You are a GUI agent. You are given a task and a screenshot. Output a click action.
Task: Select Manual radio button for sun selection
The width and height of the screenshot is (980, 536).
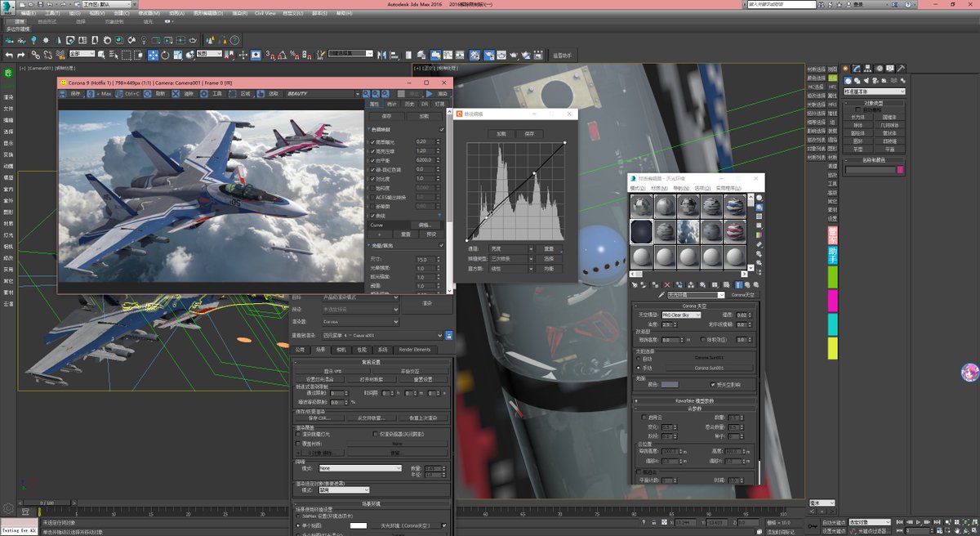pos(639,368)
